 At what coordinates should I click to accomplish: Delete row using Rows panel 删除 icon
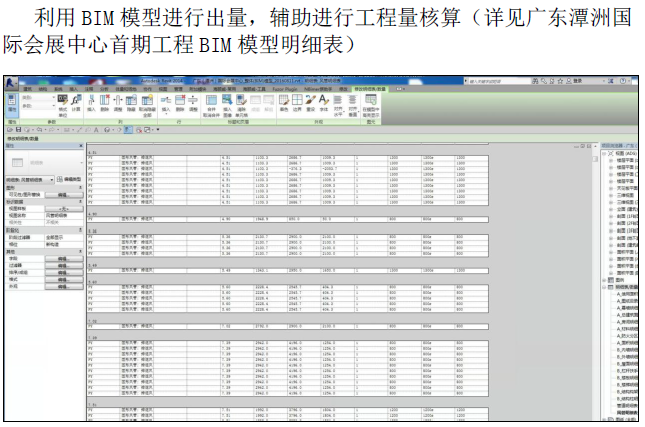click(180, 103)
